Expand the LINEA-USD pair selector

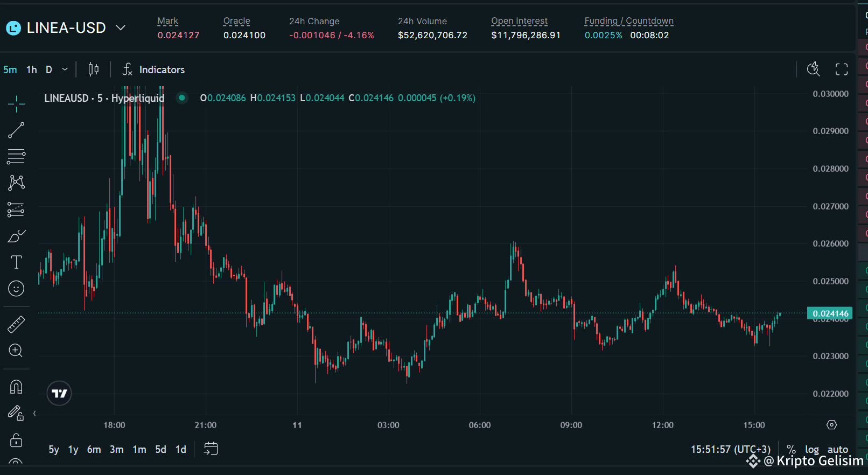121,27
